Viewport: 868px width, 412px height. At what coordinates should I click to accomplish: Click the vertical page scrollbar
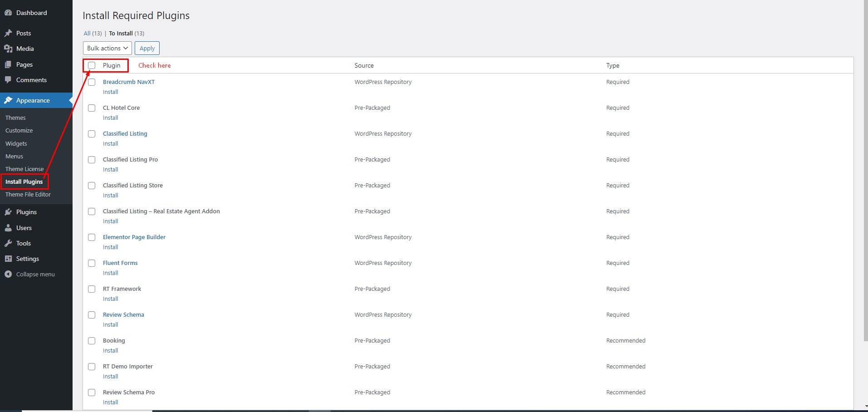(865, 170)
